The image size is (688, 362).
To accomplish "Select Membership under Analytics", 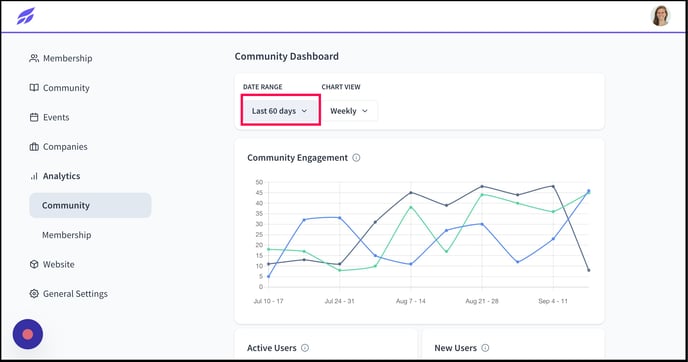I will 67,235.
